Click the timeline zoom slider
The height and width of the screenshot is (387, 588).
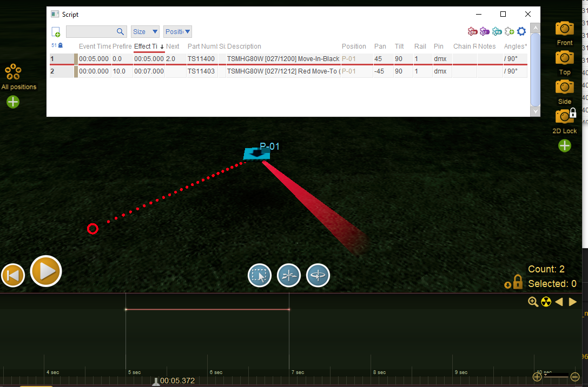tap(556, 376)
